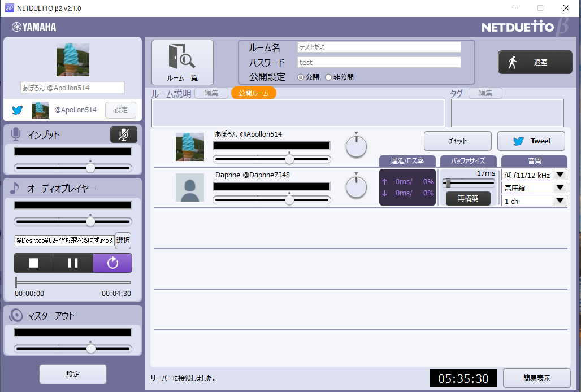Screen dimensions: 581x392
Task: Open 設定 at the bottom left
Action: click(73, 374)
